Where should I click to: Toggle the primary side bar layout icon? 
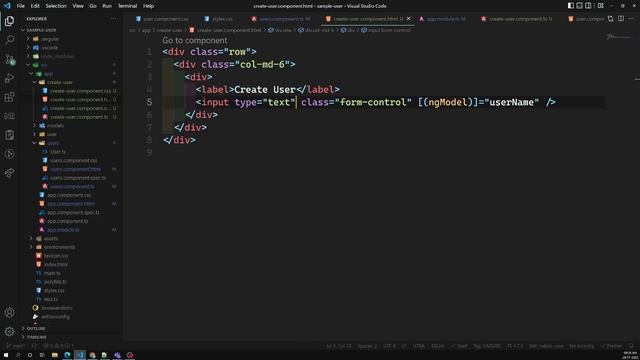[x=571, y=6]
